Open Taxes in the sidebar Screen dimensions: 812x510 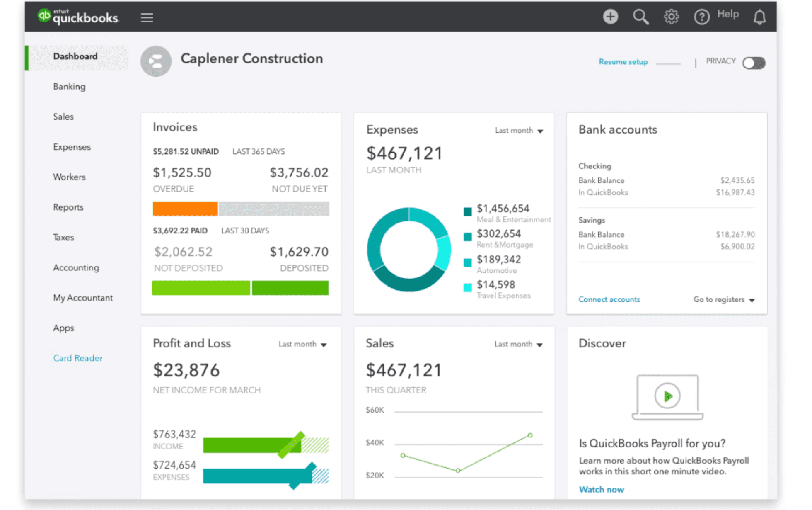click(63, 238)
